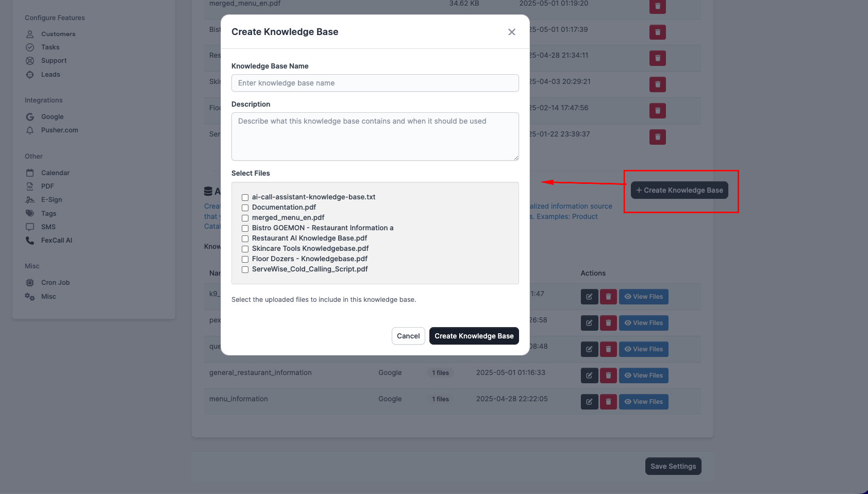Select the Documentation.pdf checkbox

point(245,208)
